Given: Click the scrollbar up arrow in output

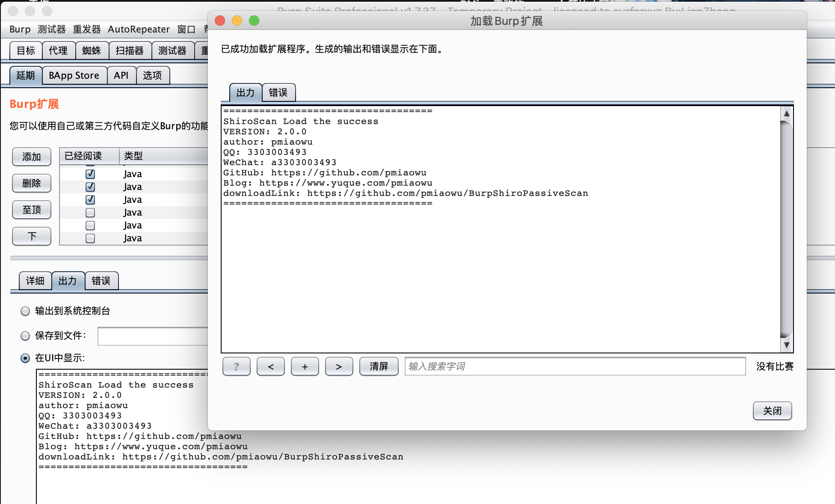Looking at the screenshot, I should coord(786,114).
